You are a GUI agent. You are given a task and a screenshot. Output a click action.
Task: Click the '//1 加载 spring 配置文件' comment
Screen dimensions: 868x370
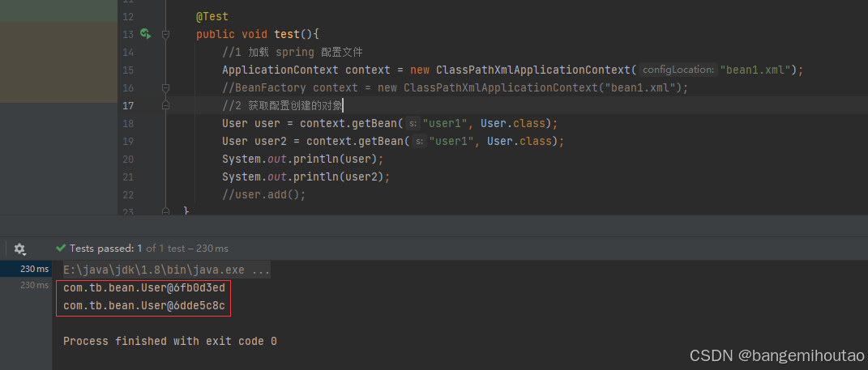click(x=293, y=52)
